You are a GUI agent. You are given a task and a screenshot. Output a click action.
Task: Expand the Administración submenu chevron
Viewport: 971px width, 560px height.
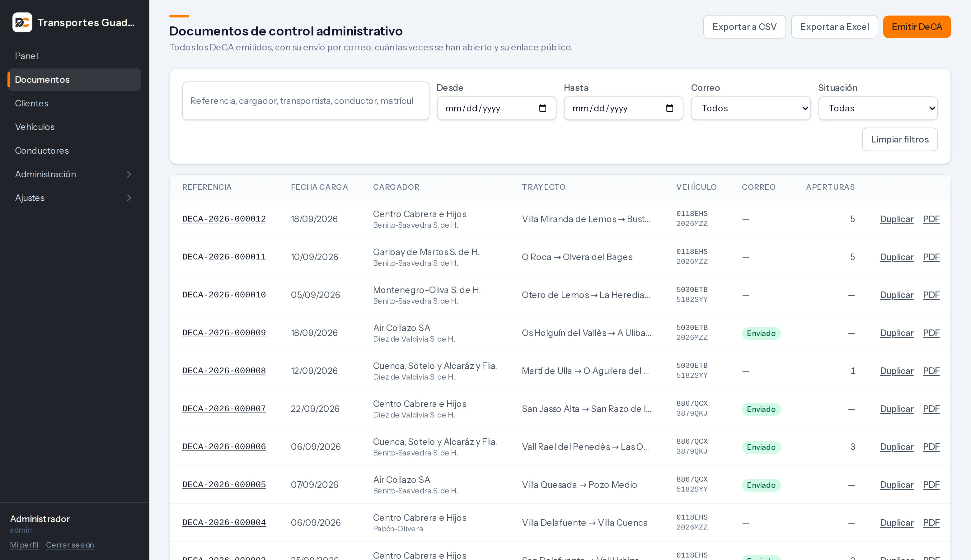tap(129, 174)
